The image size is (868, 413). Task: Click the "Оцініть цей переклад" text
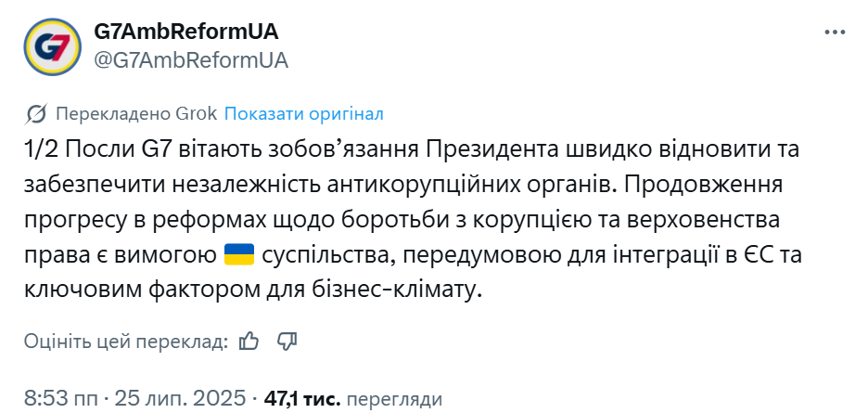tap(125, 341)
